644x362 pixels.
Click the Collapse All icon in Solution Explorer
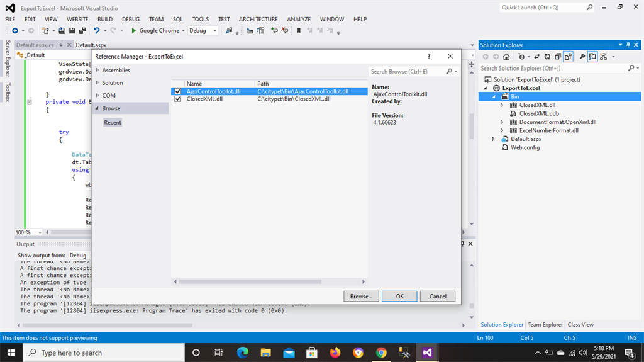pos(557,57)
